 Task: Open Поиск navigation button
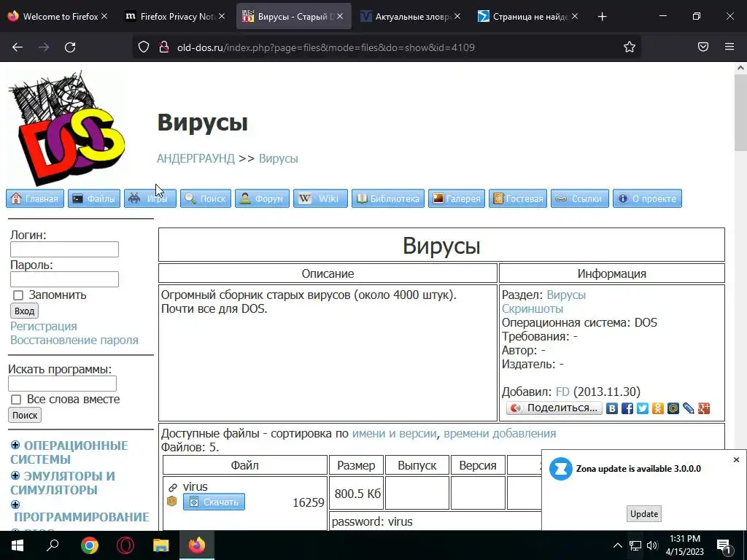(205, 198)
